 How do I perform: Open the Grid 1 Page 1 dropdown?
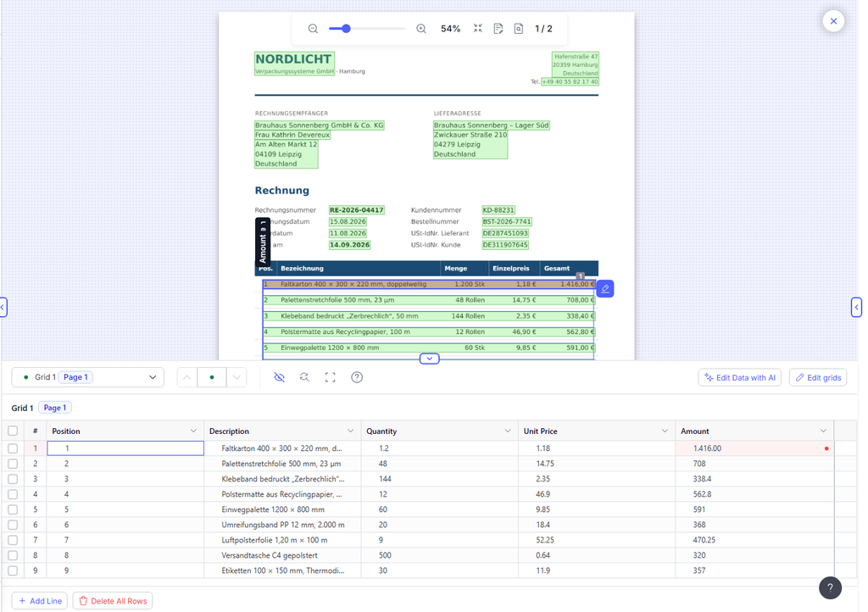[87, 377]
